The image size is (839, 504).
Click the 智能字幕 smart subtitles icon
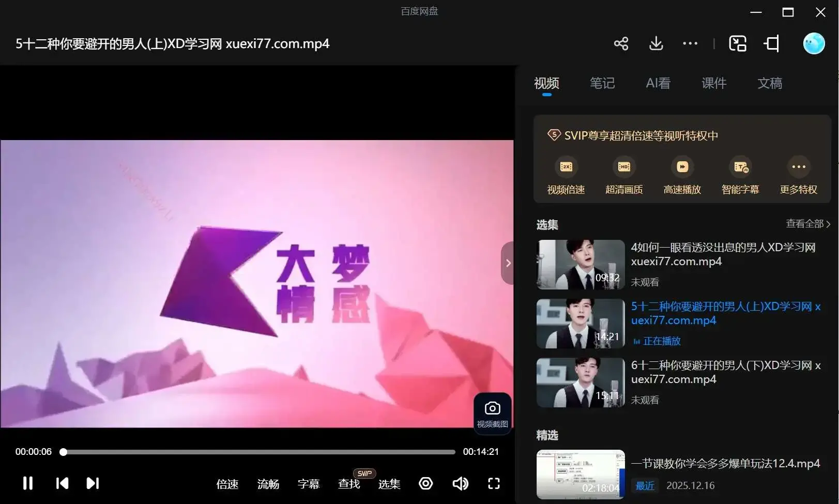click(x=740, y=166)
